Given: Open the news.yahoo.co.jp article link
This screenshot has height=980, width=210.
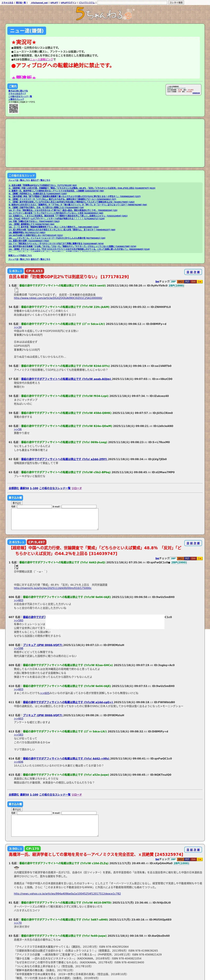Looking at the screenshot, I should tap(67, 894).
